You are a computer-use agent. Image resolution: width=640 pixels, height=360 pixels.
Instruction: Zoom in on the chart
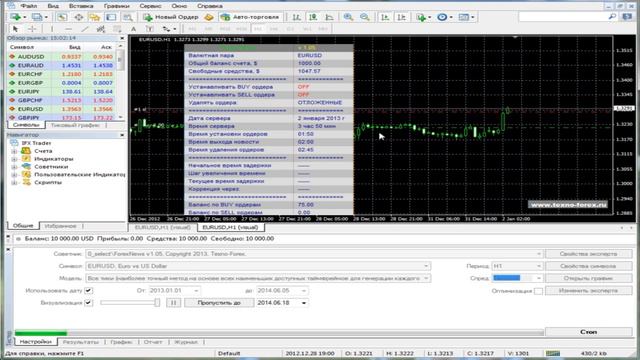(x=348, y=17)
